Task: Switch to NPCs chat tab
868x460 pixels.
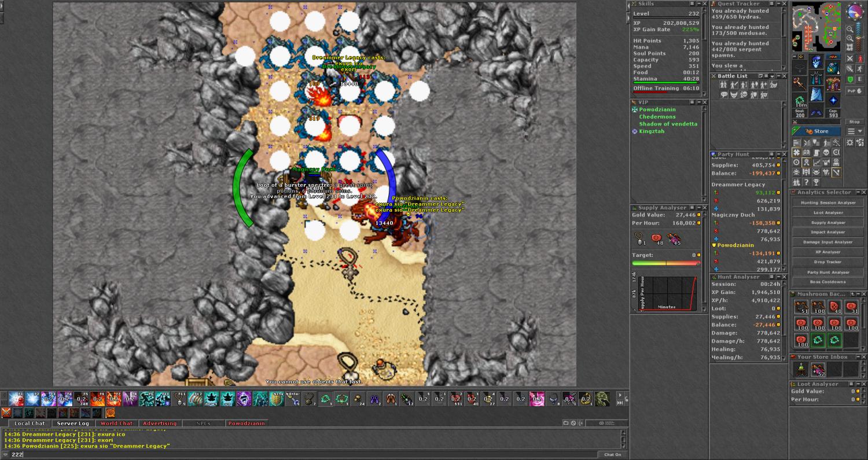Action: (203, 424)
